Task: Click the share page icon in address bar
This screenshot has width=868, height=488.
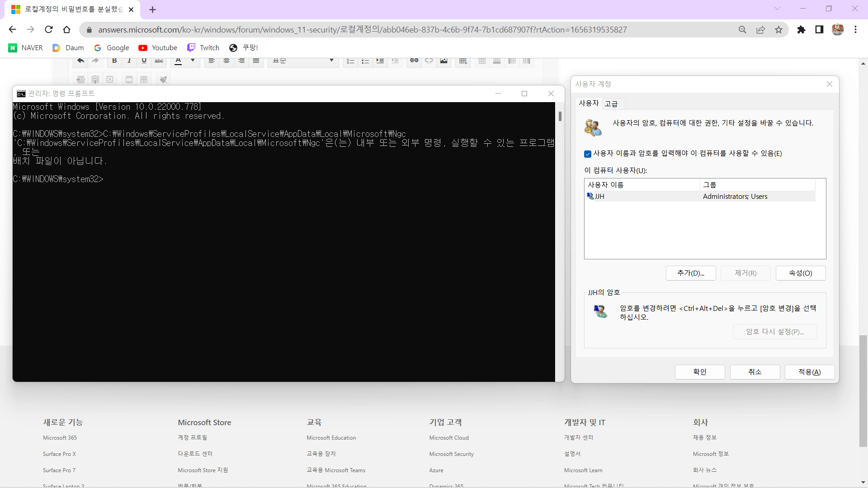Action: click(x=760, y=29)
